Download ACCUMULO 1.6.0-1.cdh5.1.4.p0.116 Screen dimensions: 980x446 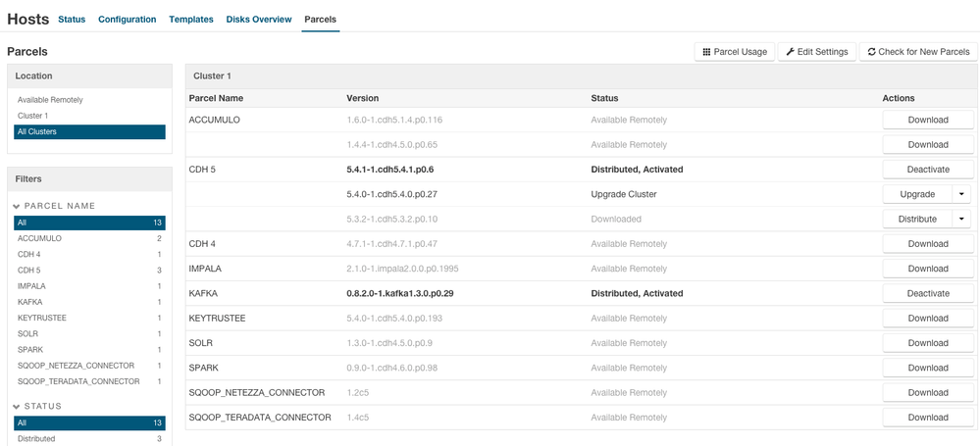pos(928,120)
